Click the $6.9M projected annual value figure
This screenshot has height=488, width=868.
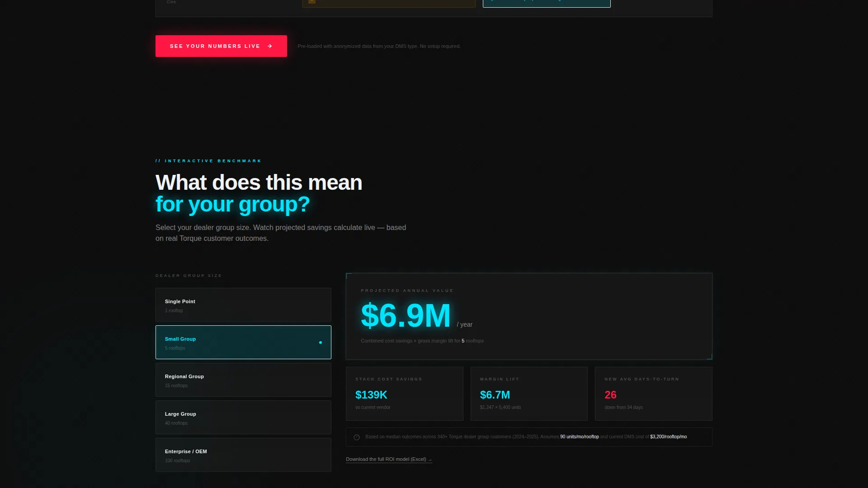click(406, 315)
